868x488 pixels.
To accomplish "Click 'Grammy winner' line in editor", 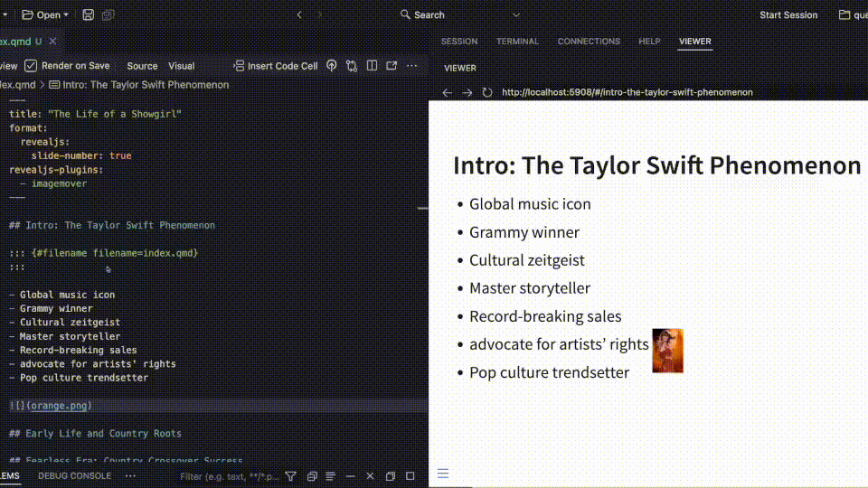I will pos(51,309).
